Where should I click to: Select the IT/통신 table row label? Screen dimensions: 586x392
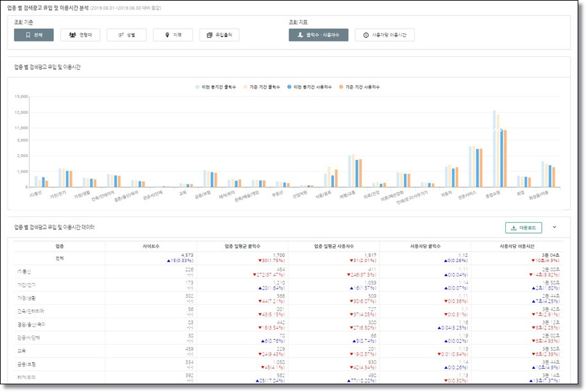[24, 272]
